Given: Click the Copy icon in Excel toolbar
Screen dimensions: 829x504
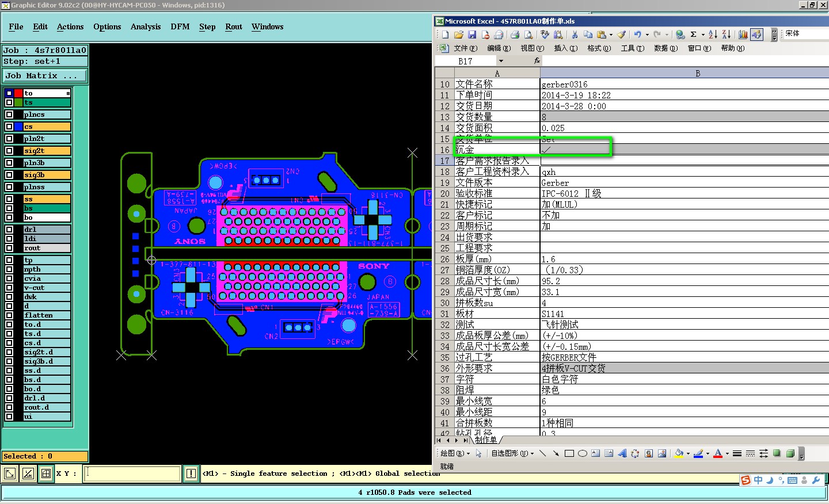Looking at the screenshot, I should (x=588, y=35).
